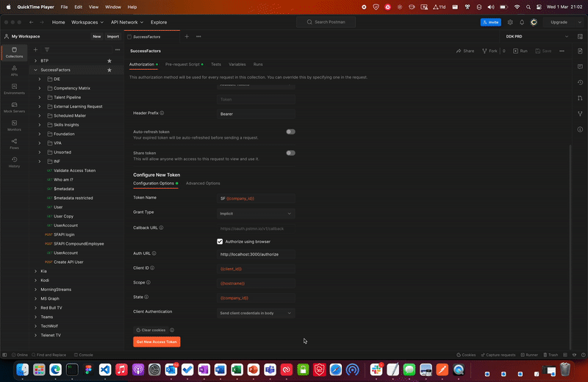588x382 pixels.
Task: Toggle star on SuccessFactors collection
Action: click(x=110, y=70)
